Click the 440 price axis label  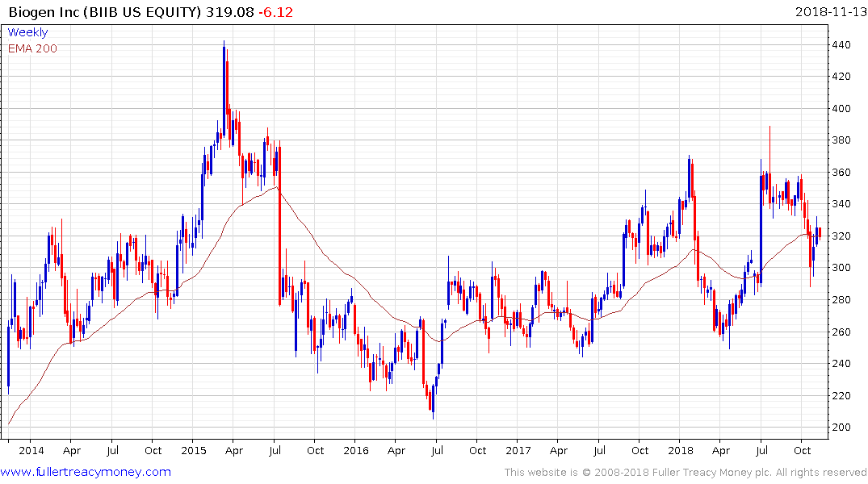[841, 45]
